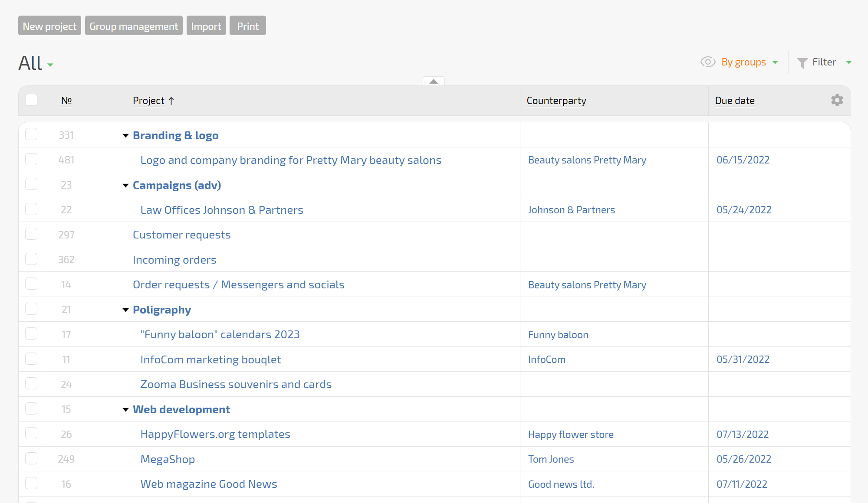The height and width of the screenshot is (503, 868).
Task: Collapse the Web development group
Action: tap(125, 410)
